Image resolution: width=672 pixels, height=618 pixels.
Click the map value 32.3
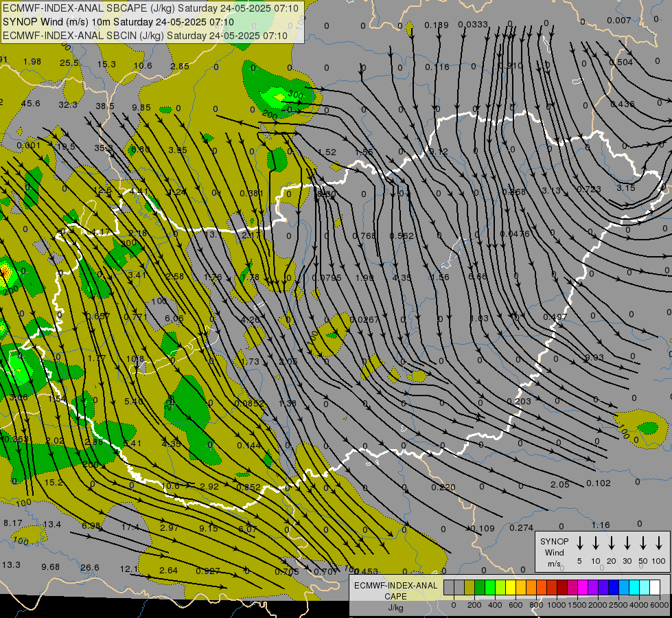click(68, 104)
